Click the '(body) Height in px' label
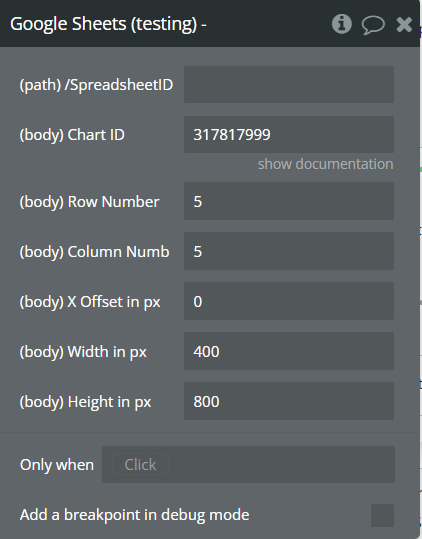The image size is (422, 539). tap(85, 402)
